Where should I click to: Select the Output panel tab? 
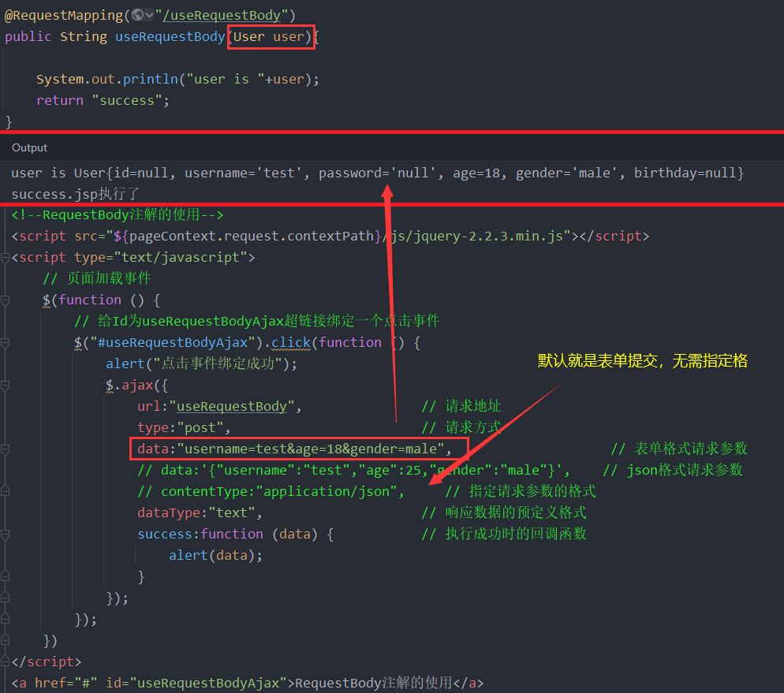coord(29,148)
